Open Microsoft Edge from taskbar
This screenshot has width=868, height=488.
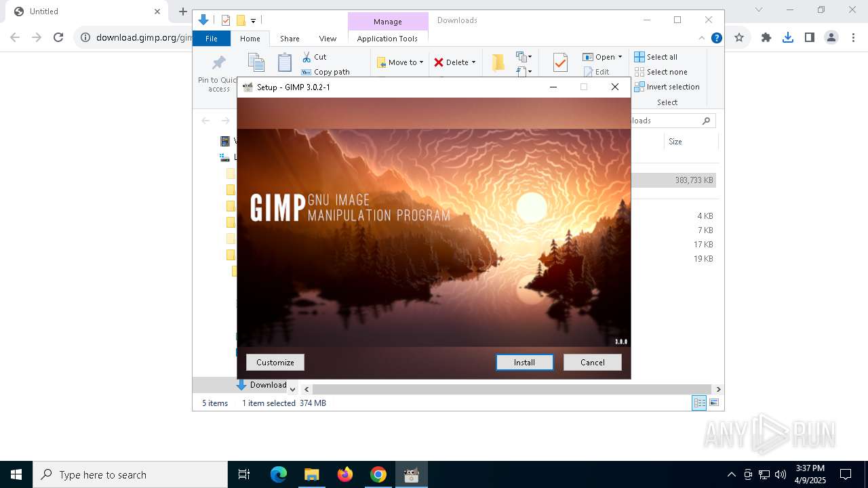point(279,474)
